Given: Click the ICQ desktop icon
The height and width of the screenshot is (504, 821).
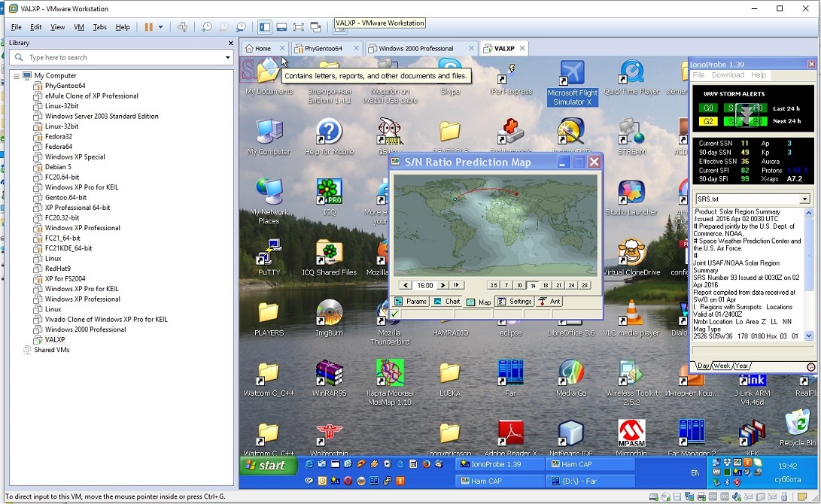Looking at the screenshot, I should pyautogui.click(x=330, y=197).
